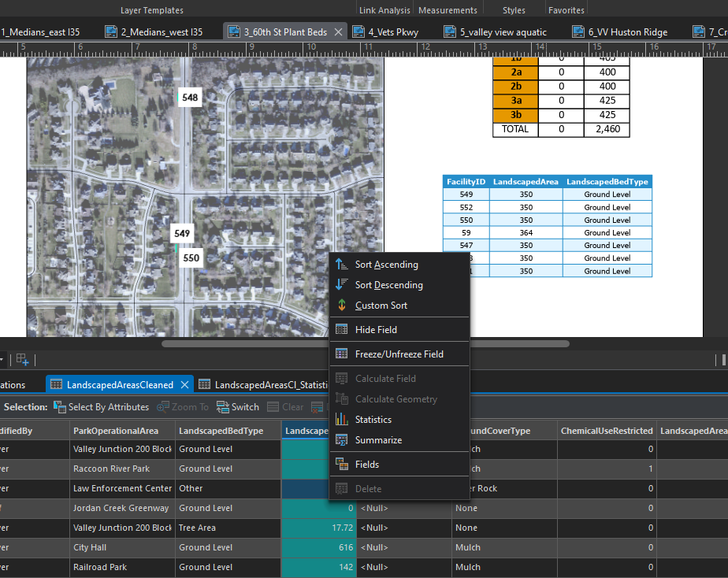The width and height of the screenshot is (728, 578).
Task: Click the Sort Descending icon in the context menu
Action: coord(342,285)
